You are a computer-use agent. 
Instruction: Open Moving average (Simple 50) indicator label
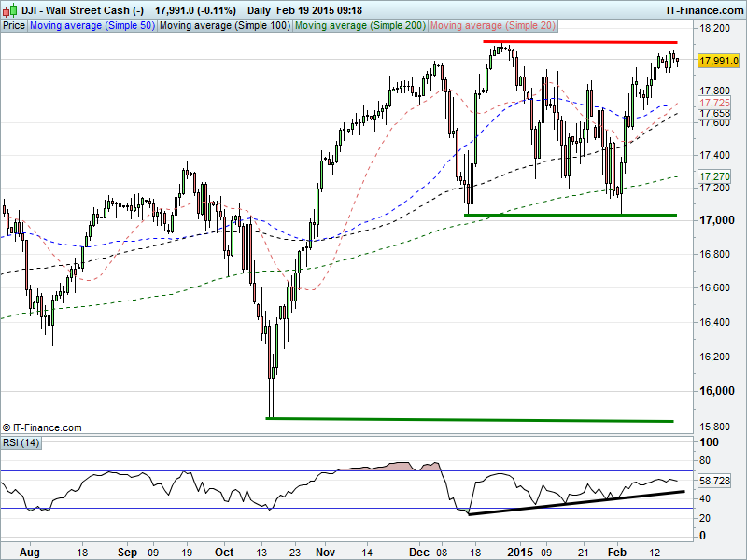[x=92, y=26]
